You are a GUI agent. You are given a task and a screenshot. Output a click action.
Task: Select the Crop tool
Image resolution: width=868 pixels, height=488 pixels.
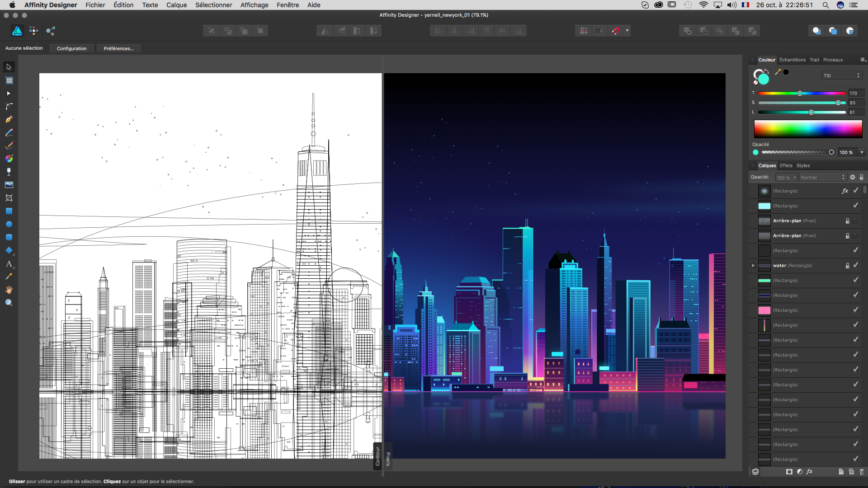[x=9, y=198]
